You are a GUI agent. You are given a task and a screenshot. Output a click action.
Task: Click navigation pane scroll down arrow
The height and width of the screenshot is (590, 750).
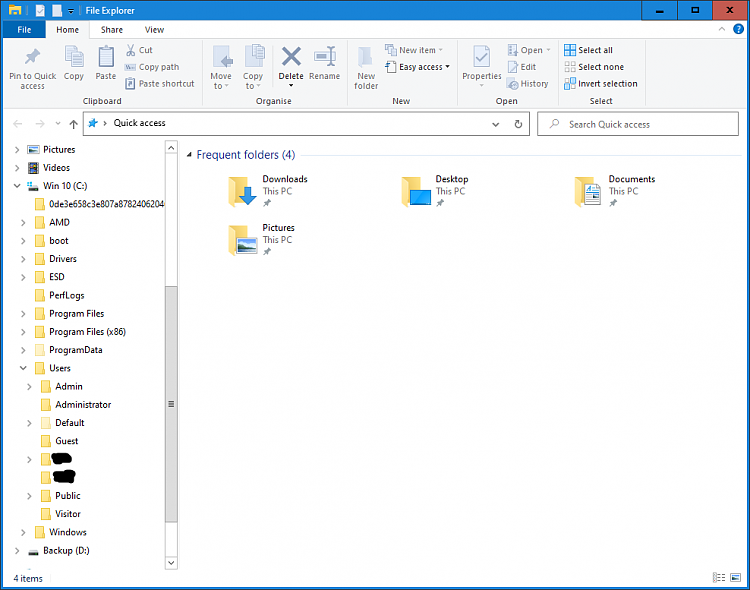[x=171, y=563]
